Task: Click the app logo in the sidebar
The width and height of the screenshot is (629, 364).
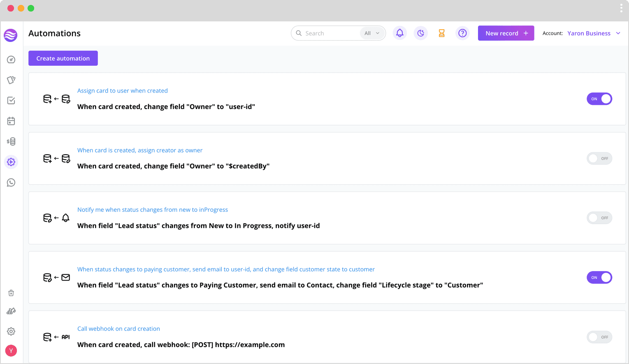Action: pyautogui.click(x=11, y=35)
